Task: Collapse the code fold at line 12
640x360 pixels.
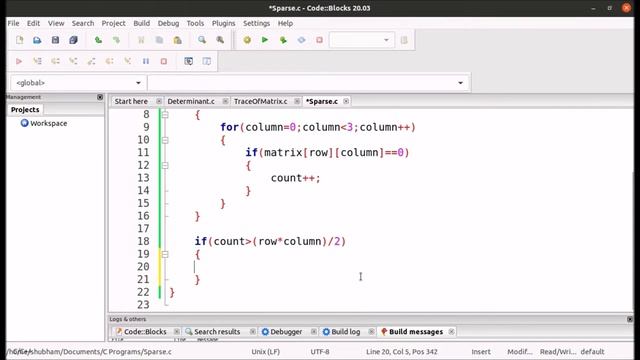Action: tap(165, 165)
